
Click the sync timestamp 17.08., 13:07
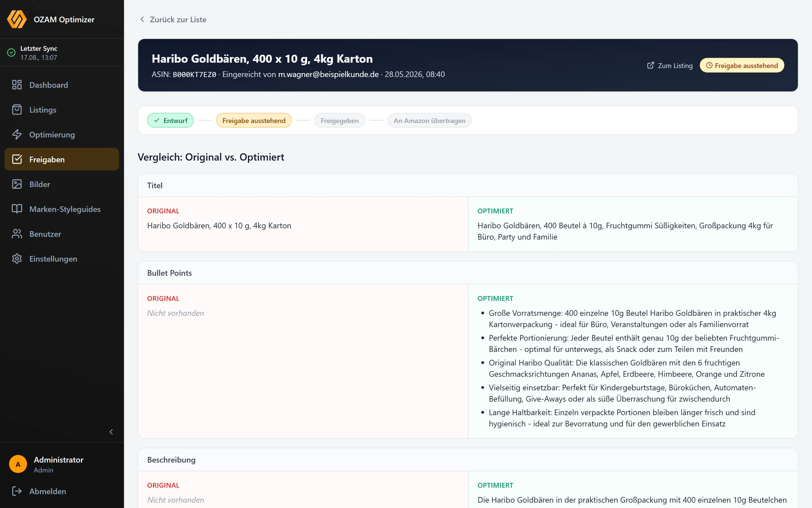pyautogui.click(x=39, y=58)
